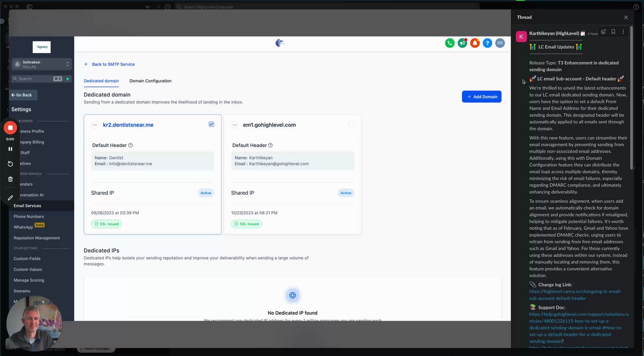644x356 pixels.
Task: Click the green lightning quick actions icon
Action: (x=68, y=79)
